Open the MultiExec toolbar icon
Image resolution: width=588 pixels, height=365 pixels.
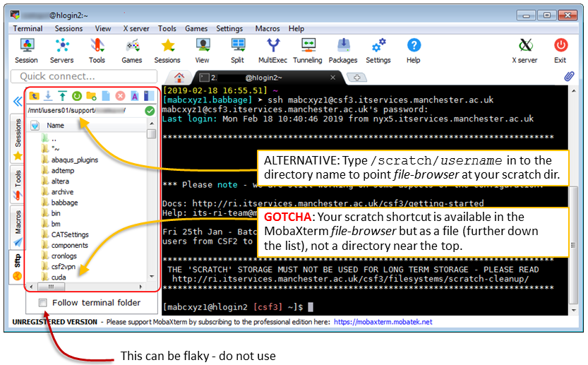coord(273,51)
